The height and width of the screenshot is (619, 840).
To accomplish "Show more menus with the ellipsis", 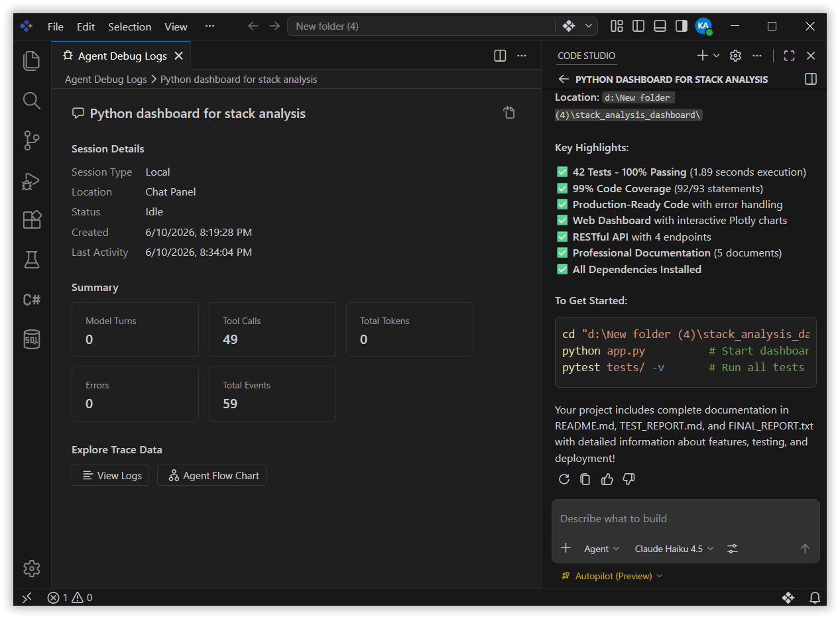I will click(210, 27).
